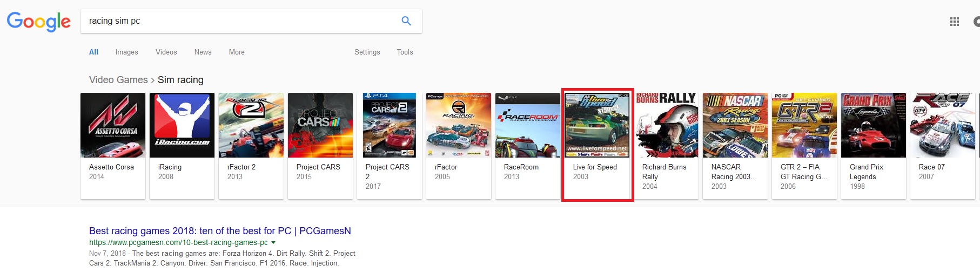Viewport: 980px width, 272px height.
Task: Switch to the Images tab
Action: pyautogui.click(x=126, y=52)
